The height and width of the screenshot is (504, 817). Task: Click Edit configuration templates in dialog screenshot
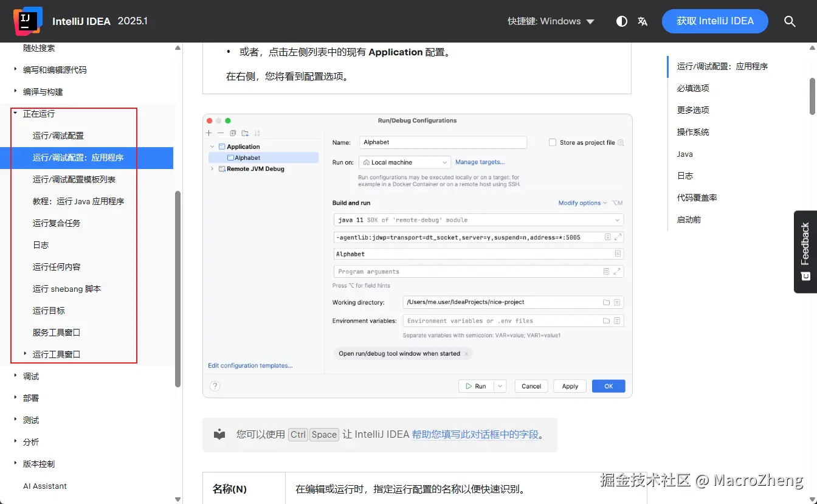coord(250,365)
